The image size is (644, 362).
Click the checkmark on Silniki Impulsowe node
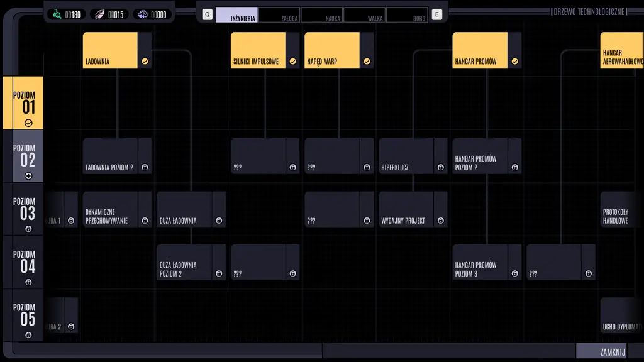click(x=292, y=62)
